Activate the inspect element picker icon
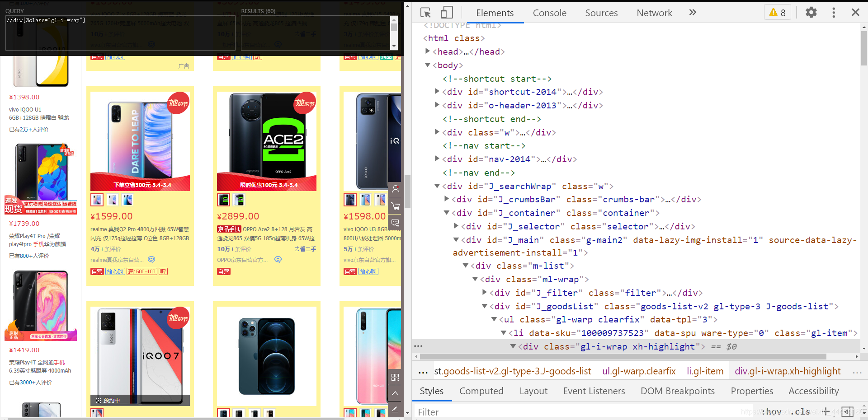Screen dimensions: 868x420 click(425, 13)
